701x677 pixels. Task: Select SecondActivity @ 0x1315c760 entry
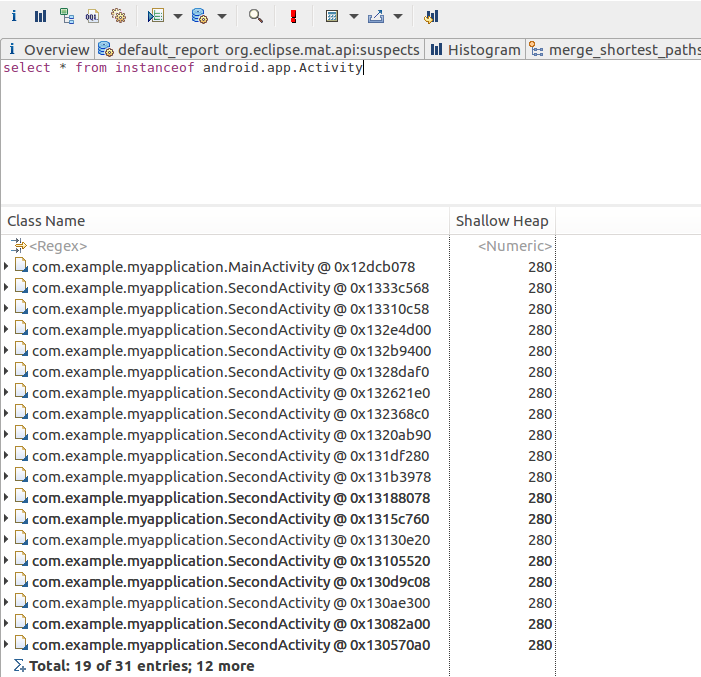tap(231, 519)
